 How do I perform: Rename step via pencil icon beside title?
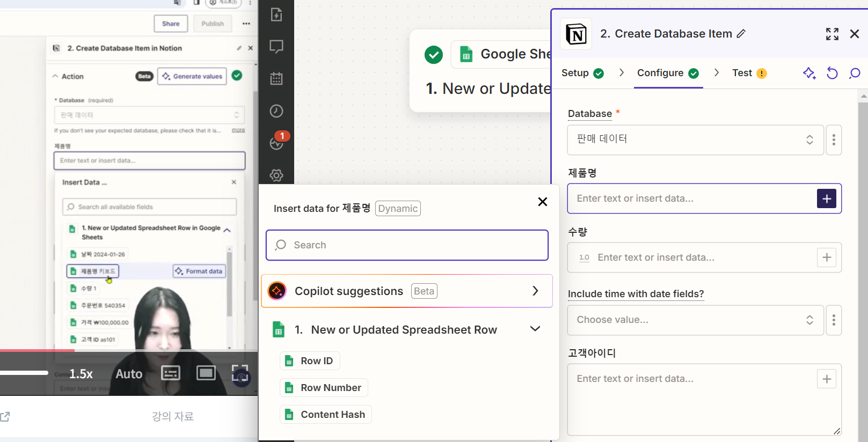[741, 34]
